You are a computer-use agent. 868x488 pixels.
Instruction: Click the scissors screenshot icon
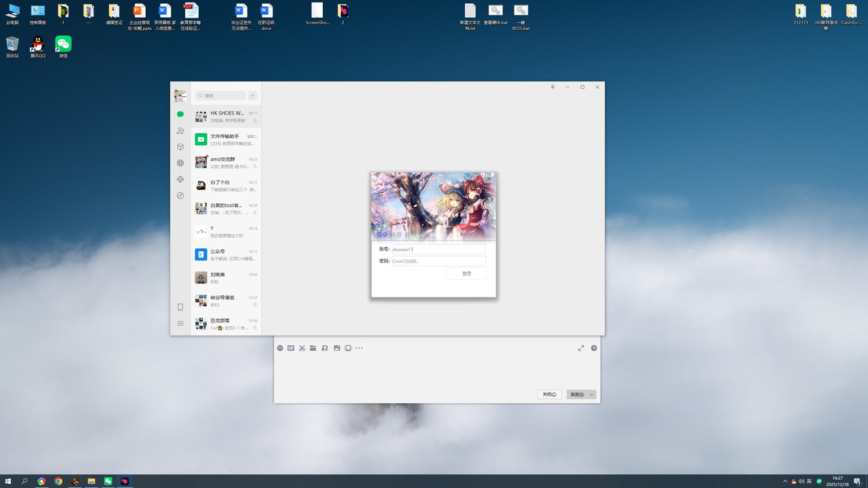[302, 348]
